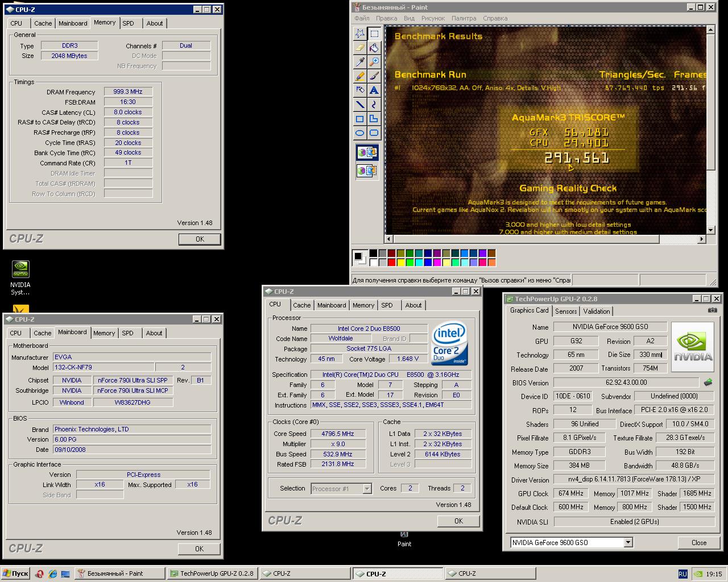The width and height of the screenshot is (728, 582).
Task: Open the Вид menu in Paint
Action: pos(409,18)
